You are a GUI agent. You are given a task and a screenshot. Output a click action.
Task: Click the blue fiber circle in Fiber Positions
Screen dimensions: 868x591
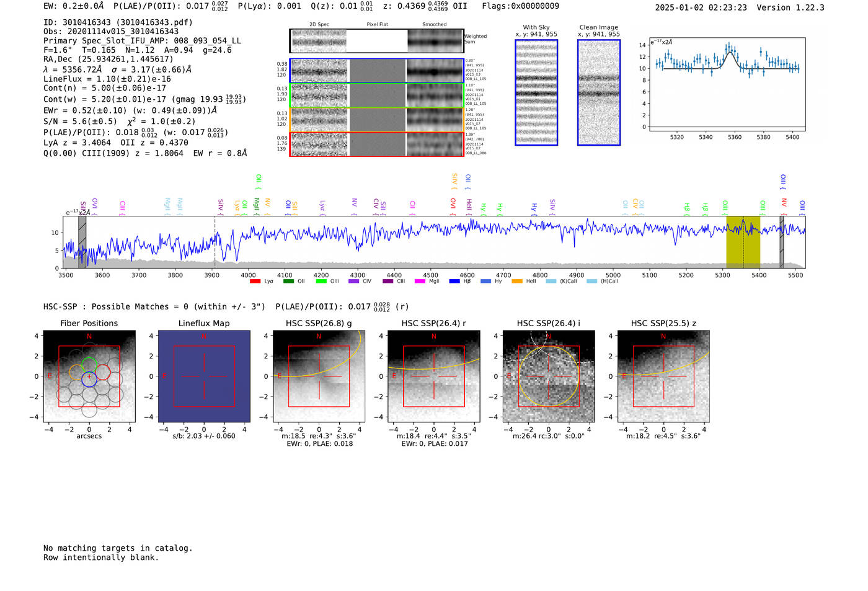[x=89, y=379]
